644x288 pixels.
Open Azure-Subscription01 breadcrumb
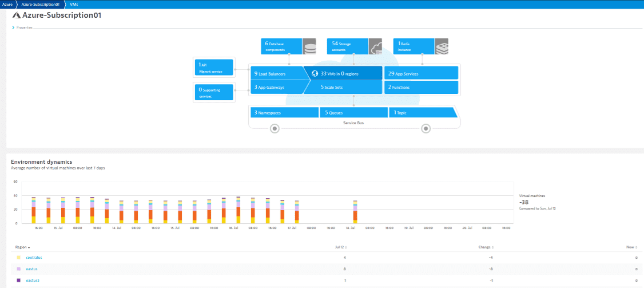[40, 4]
